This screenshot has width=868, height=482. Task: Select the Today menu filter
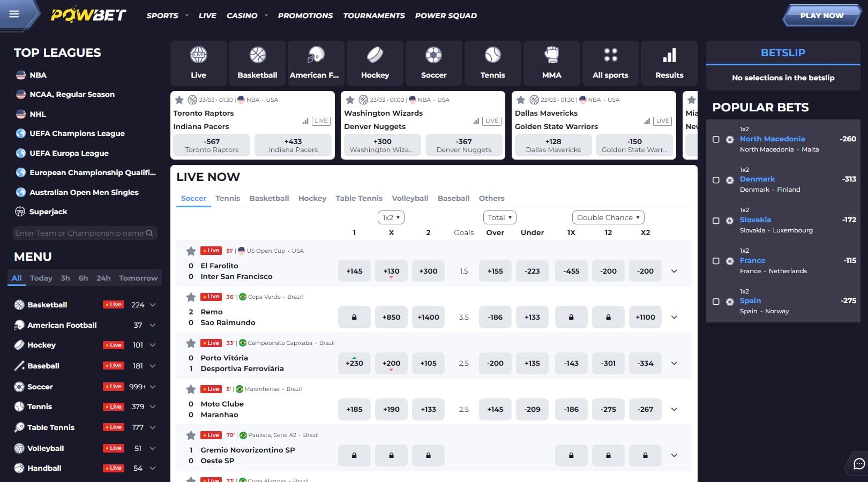click(41, 278)
